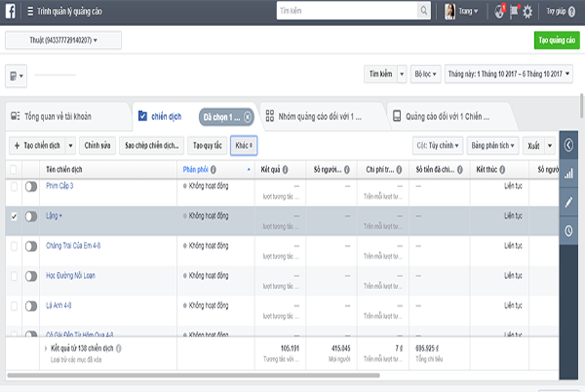Click the top Tìm kiếm search field
Viewport: 585px width, 392px height.
tap(347, 10)
